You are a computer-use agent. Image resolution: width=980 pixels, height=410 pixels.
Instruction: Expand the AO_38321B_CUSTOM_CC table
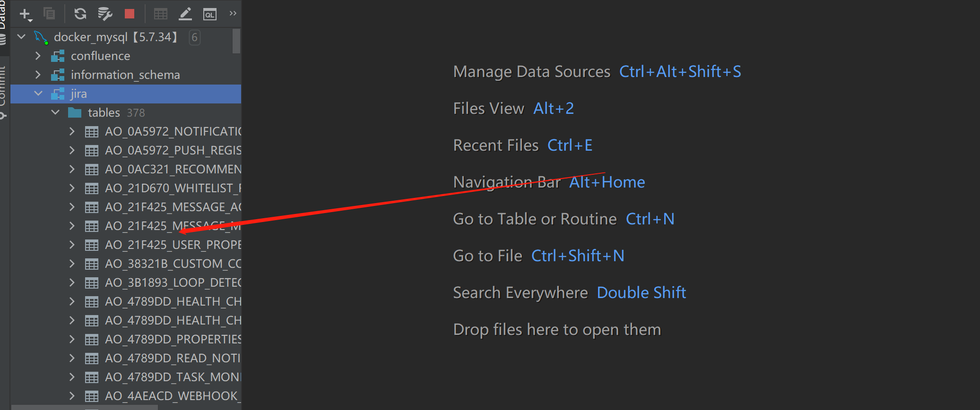72,264
